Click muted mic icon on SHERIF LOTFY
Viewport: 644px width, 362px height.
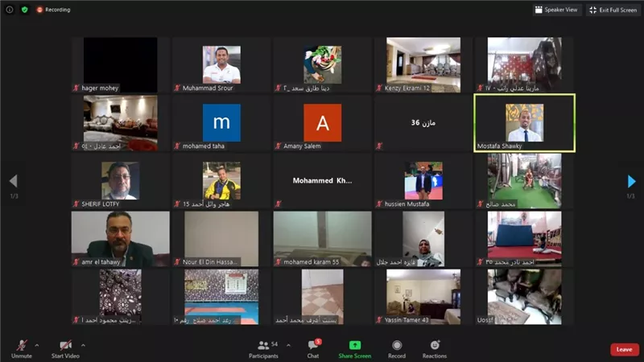(x=76, y=204)
